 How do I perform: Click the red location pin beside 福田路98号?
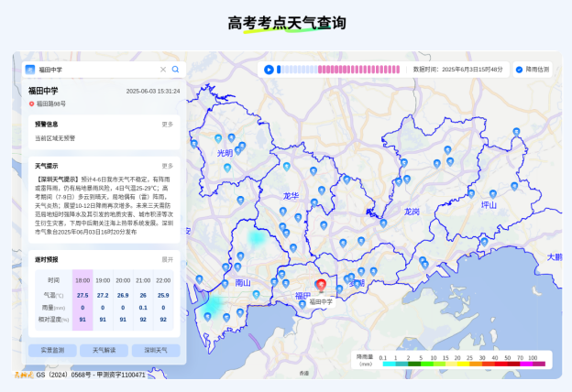click(31, 103)
